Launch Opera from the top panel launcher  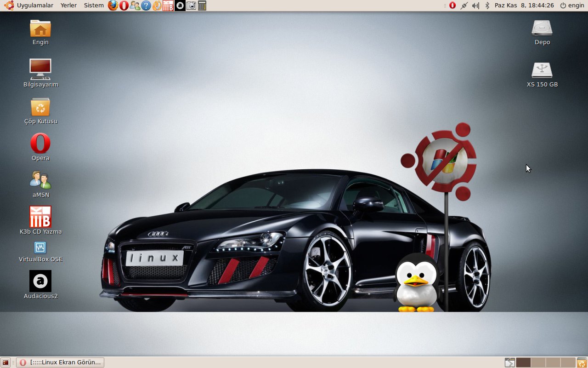(124, 6)
